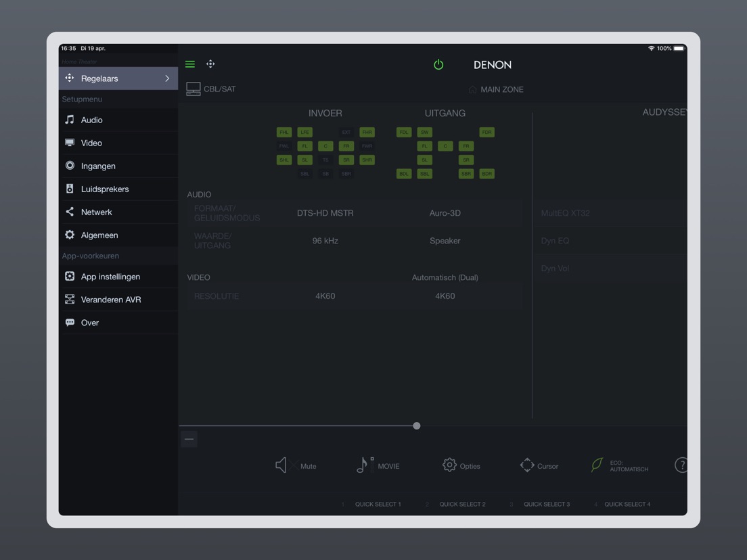This screenshot has width=747, height=560.
Task: Click the volume minus button
Action: pyautogui.click(x=189, y=439)
